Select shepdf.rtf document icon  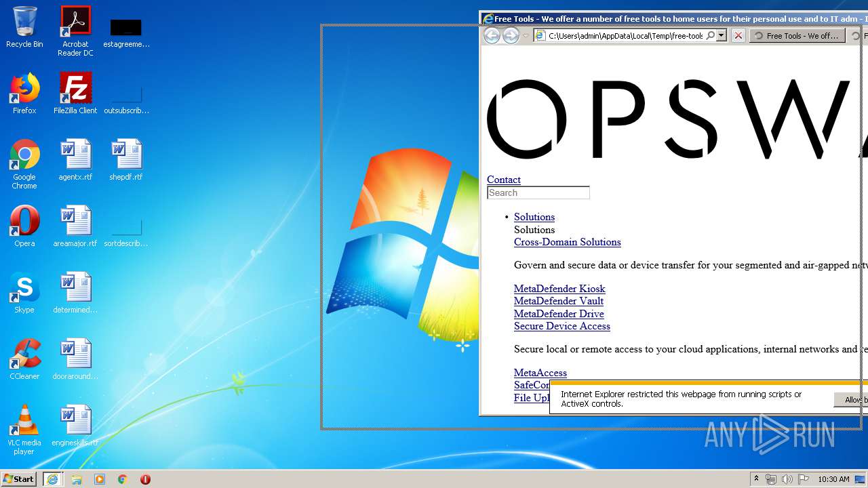click(126, 160)
